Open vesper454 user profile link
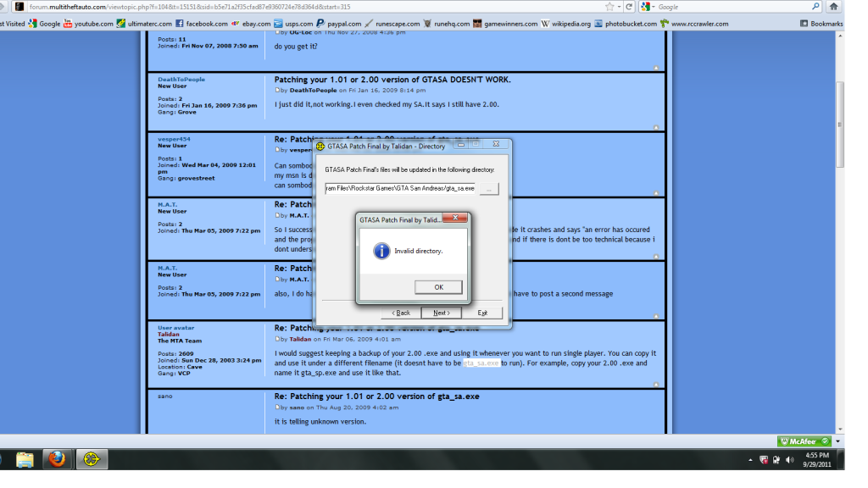The height and width of the screenshot is (488, 868). [x=174, y=139]
